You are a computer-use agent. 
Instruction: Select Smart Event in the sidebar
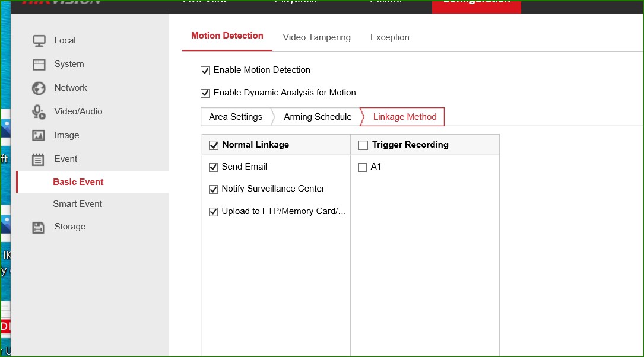click(x=77, y=204)
